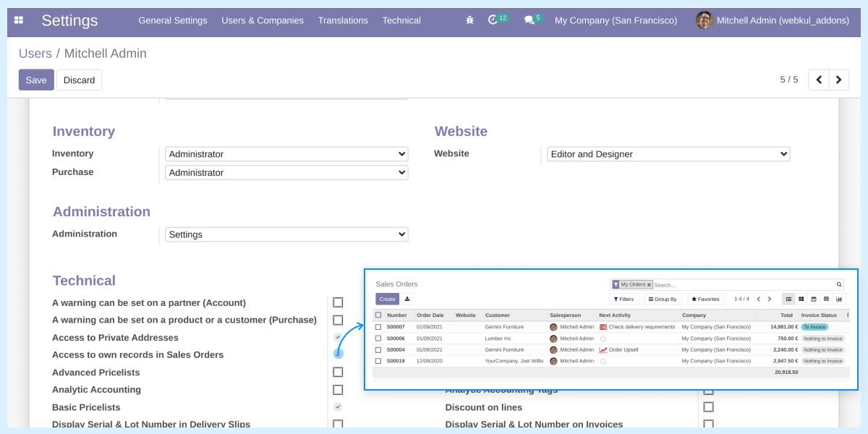Click the debug bug icon in header
Screen dimensions: 868x434
click(x=469, y=20)
